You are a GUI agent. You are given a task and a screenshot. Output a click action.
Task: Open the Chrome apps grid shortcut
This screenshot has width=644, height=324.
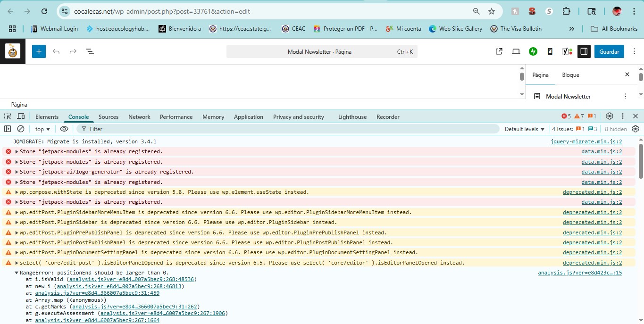point(12,29)
